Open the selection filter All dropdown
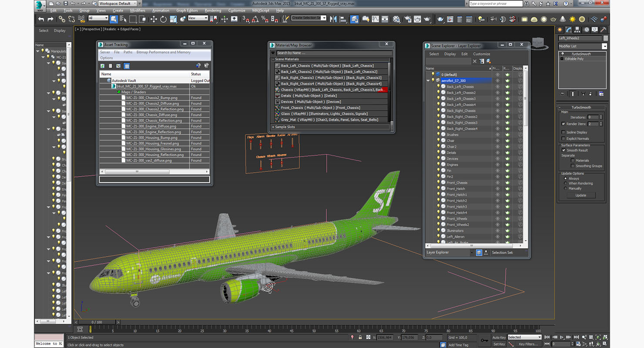 pos(98,18)
